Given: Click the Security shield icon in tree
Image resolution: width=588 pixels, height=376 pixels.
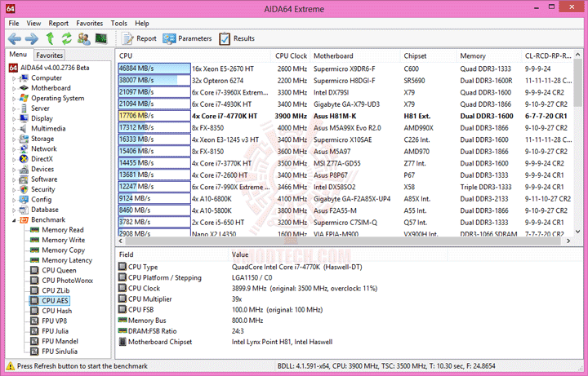Looking at the screenshot, I should [24, 189].
